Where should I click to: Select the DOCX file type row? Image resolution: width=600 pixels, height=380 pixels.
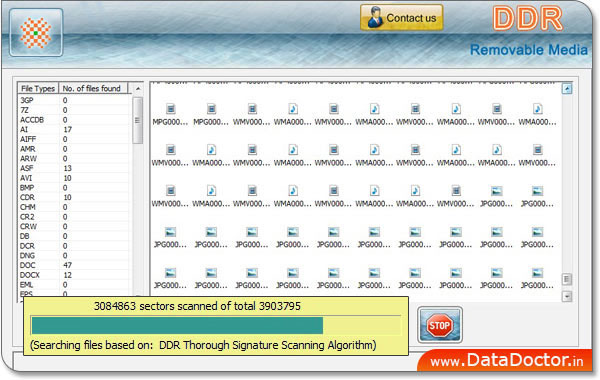pyautogui.click(x=74, y=275)
